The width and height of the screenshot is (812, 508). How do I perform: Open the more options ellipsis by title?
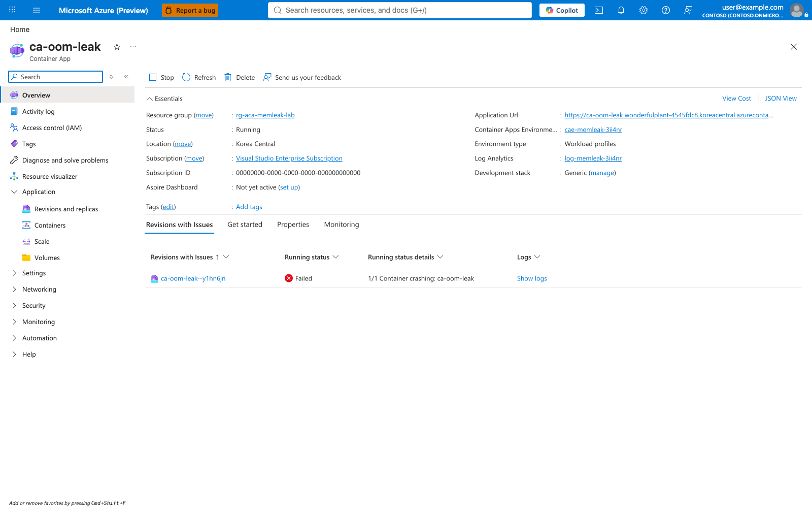click(133, 47)
